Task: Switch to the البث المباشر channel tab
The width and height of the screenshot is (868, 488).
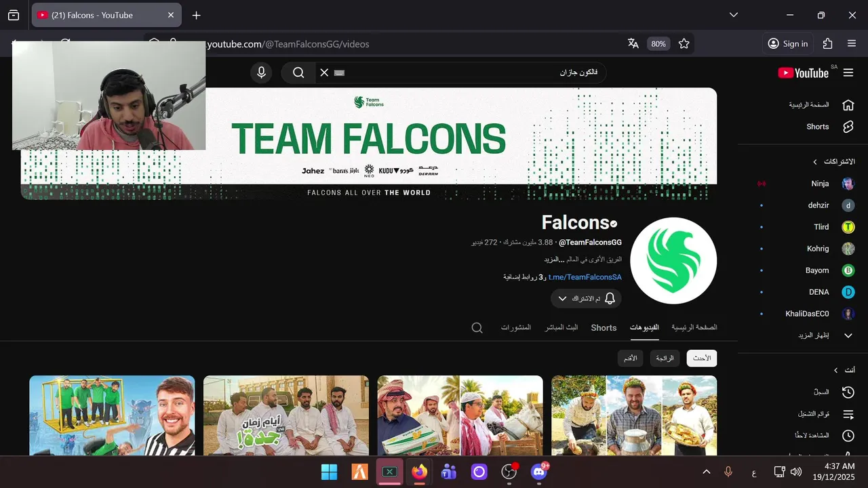Action: [561, 327]
